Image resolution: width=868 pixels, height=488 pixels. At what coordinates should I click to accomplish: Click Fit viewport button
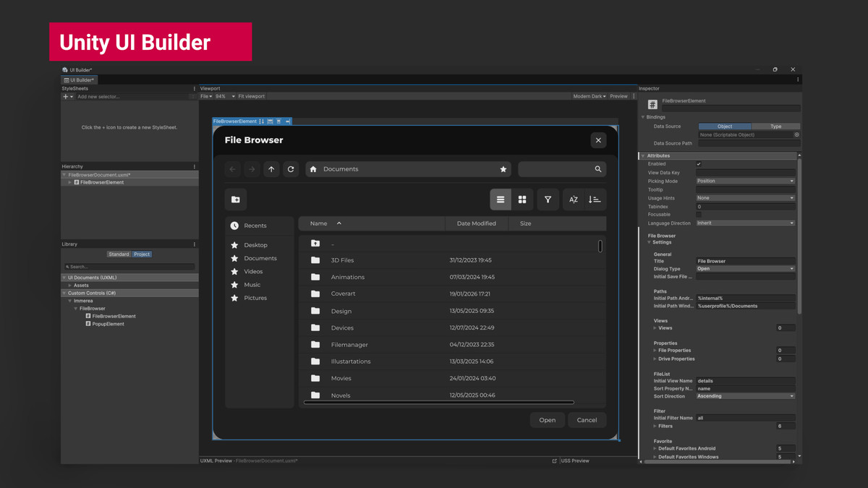251,96
